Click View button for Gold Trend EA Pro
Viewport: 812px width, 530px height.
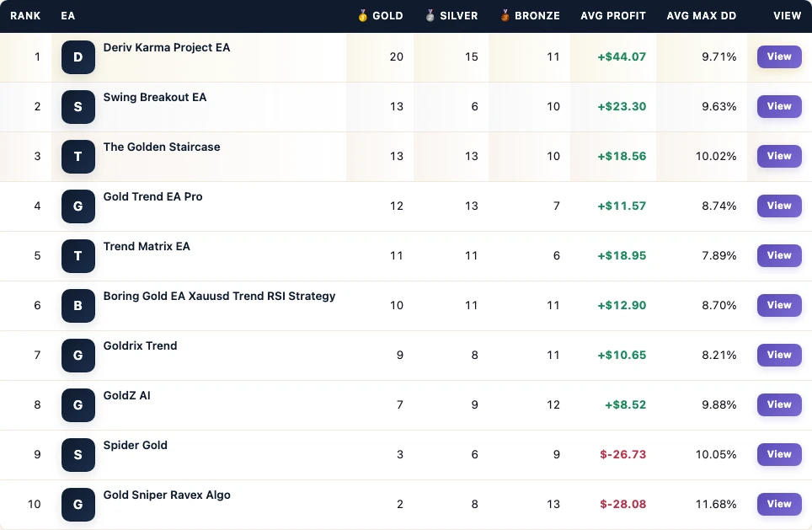pos(779,206)
